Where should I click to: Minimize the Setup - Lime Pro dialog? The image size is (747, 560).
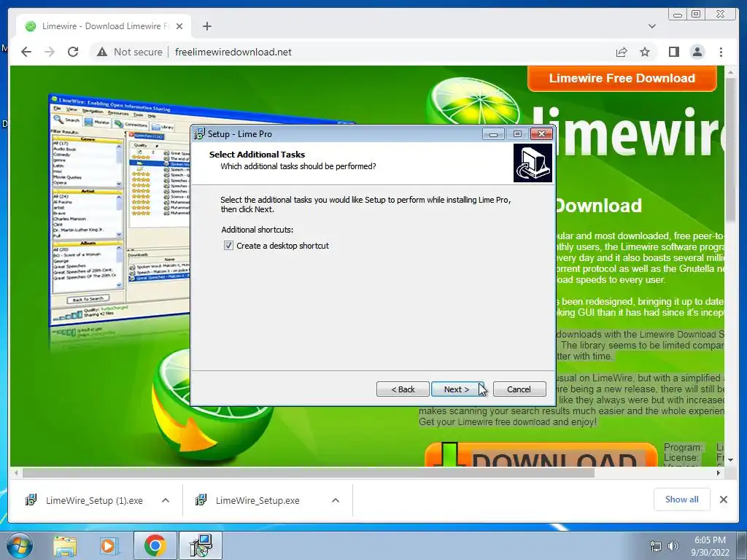click(493, 134)
